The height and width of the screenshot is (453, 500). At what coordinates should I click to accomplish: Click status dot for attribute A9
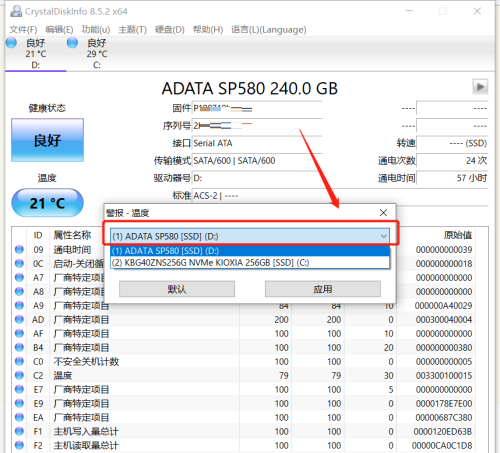coord(19,305)
